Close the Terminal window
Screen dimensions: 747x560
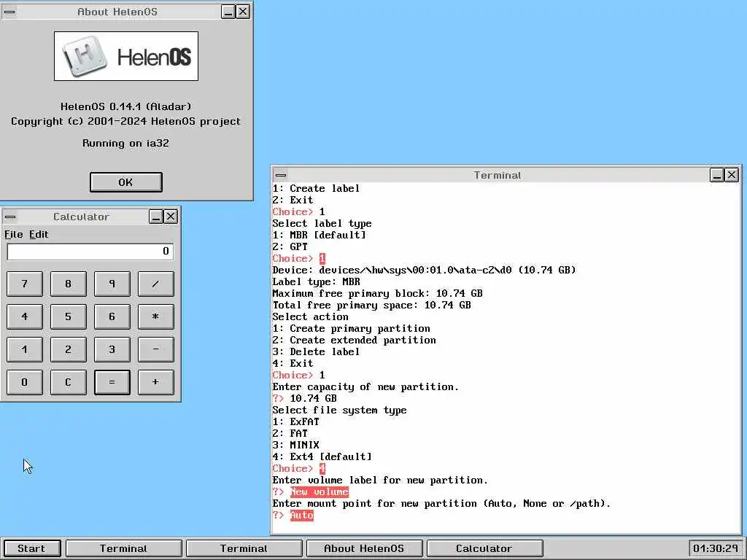click(732, 175)
